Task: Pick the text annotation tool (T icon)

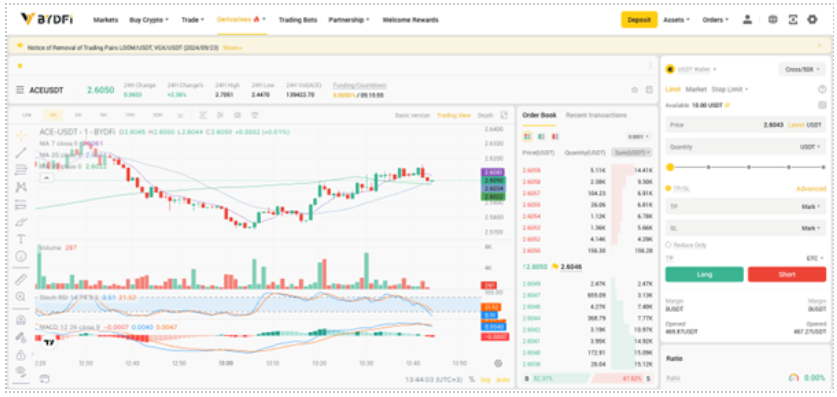Action: tap(21, 239)
